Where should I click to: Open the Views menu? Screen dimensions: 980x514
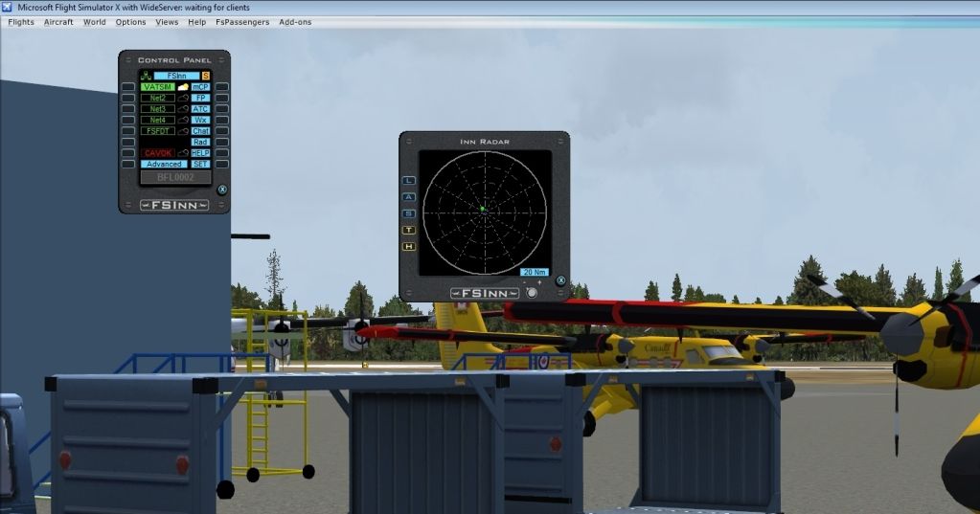(167, 22)
